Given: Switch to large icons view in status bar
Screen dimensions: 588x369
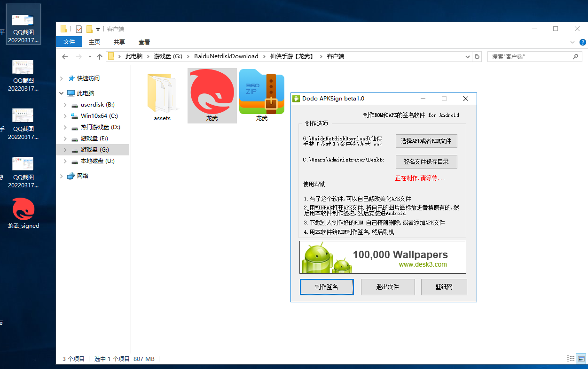Looking at the screenshot, I should point(581,359).
